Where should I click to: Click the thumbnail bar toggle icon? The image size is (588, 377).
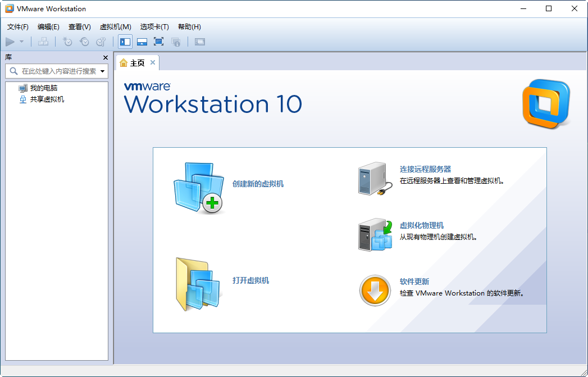click(142, 42)
